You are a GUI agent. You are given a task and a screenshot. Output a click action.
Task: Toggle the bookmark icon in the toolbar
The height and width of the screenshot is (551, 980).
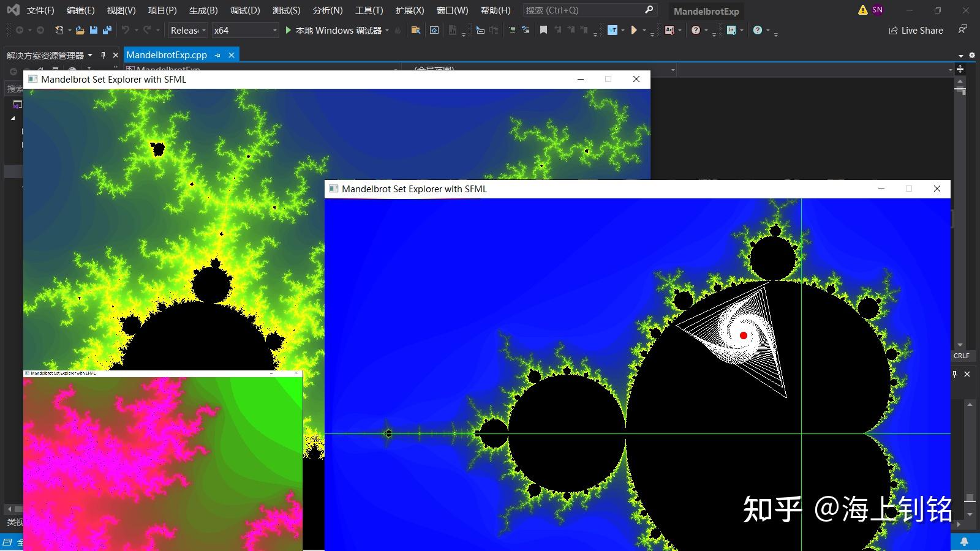coord(543,30)
